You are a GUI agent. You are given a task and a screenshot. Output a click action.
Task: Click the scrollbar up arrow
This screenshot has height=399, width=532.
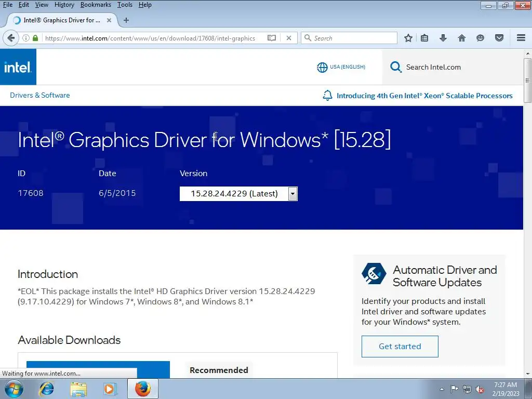pos(528,54)
